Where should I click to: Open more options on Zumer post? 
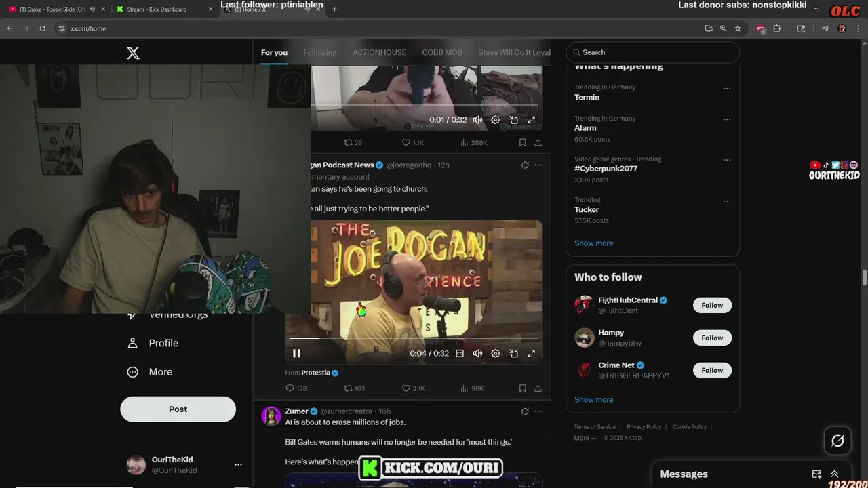click(538, 411)
